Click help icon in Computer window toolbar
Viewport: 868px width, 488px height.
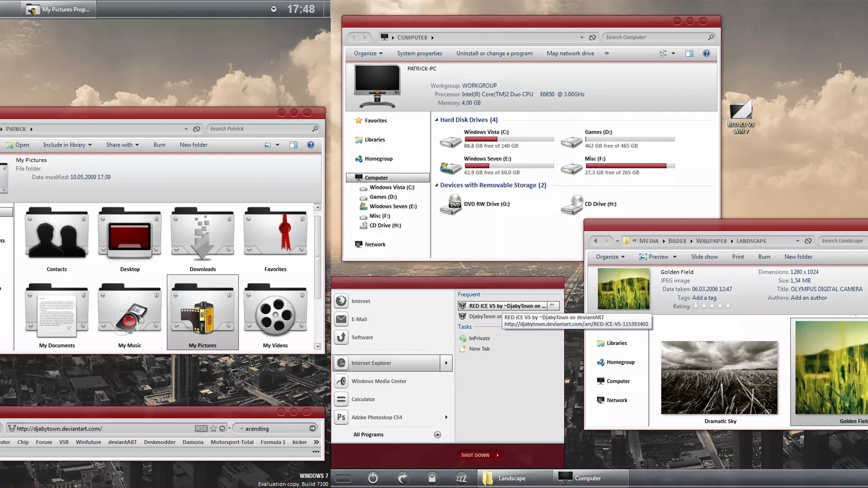pos(706,53)
